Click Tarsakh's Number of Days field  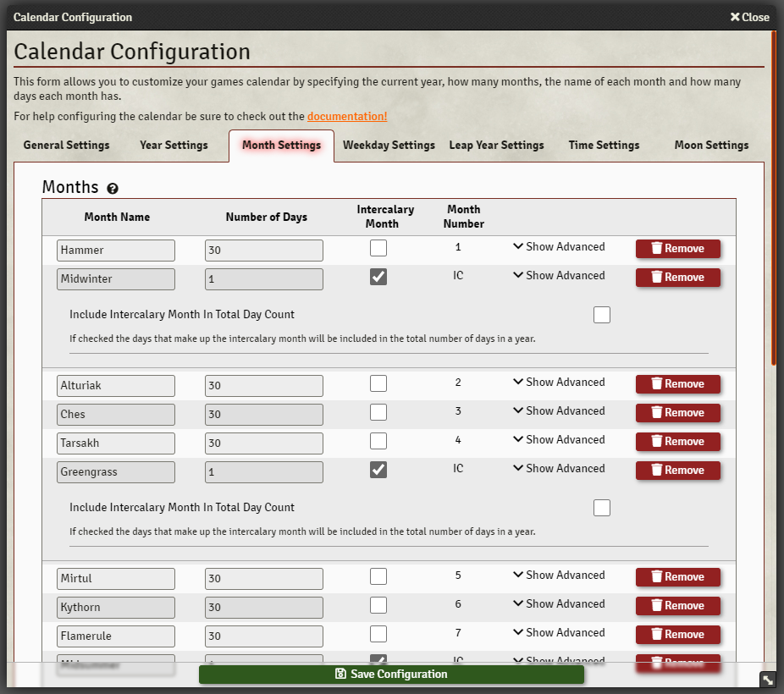[x=264, y=443]
